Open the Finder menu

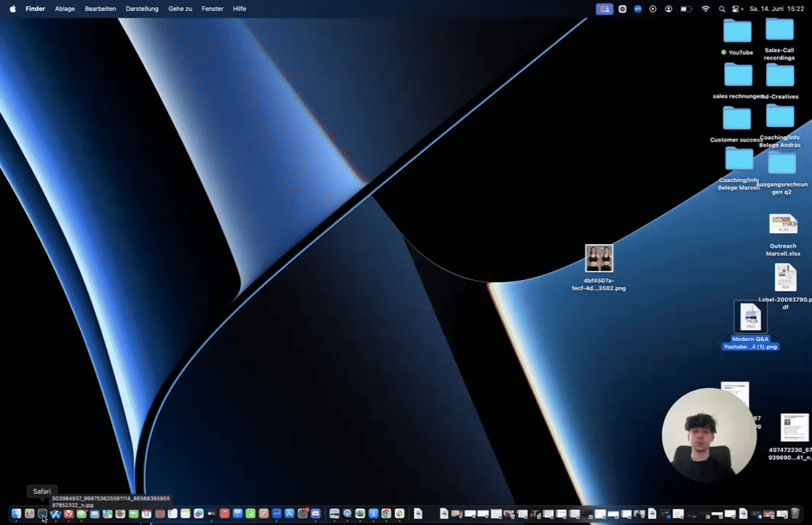[x=35, y=9]
